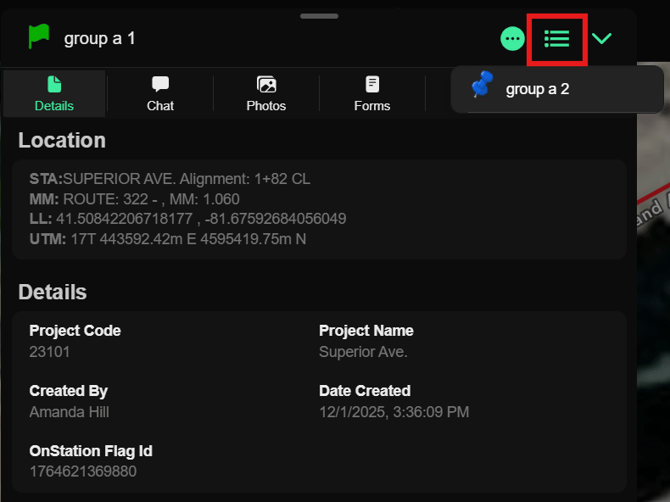Select the Details tab
This screenshot has height=502, width=670.
click(54, 93)
